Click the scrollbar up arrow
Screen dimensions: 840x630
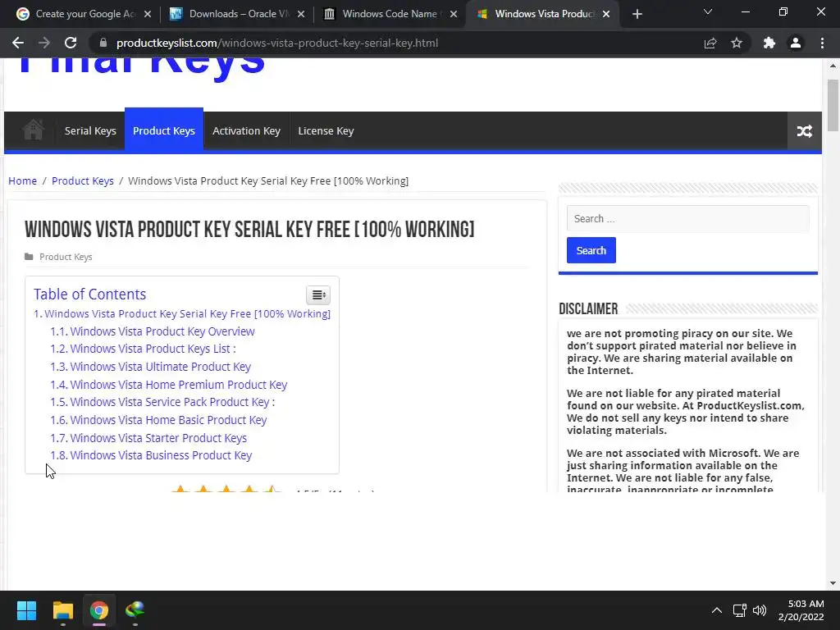coord(833,66)
